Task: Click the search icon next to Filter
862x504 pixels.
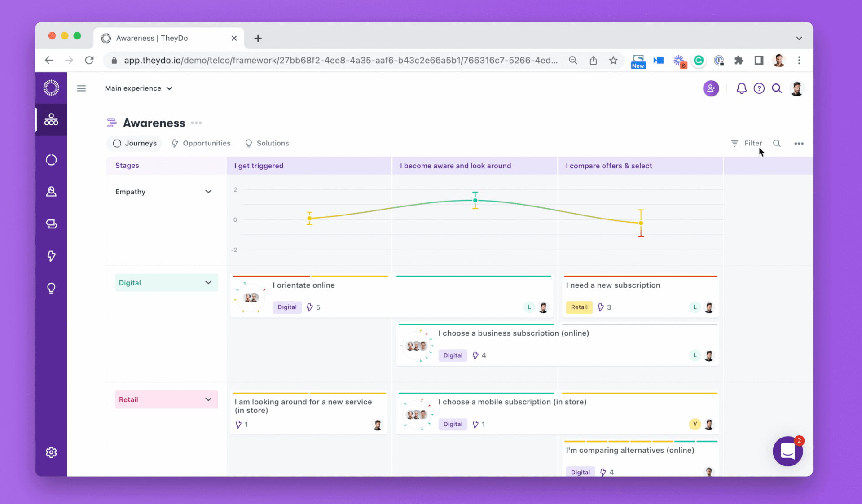Action: (x=777, y=143)
